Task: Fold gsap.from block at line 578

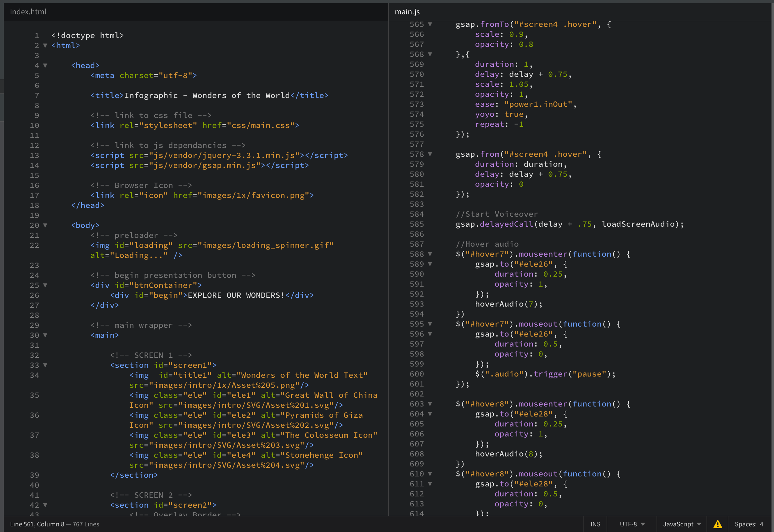Action: (430, 154)
